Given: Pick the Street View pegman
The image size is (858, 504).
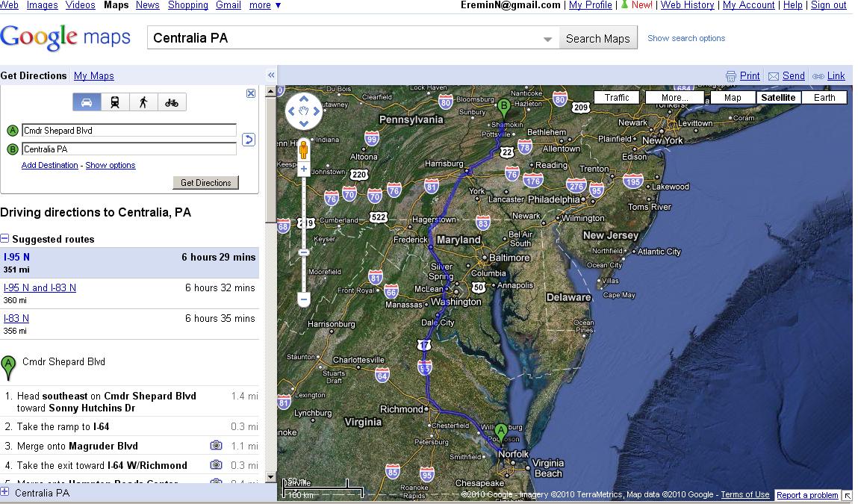Looking at the screenshot, I should pos(304,149).
